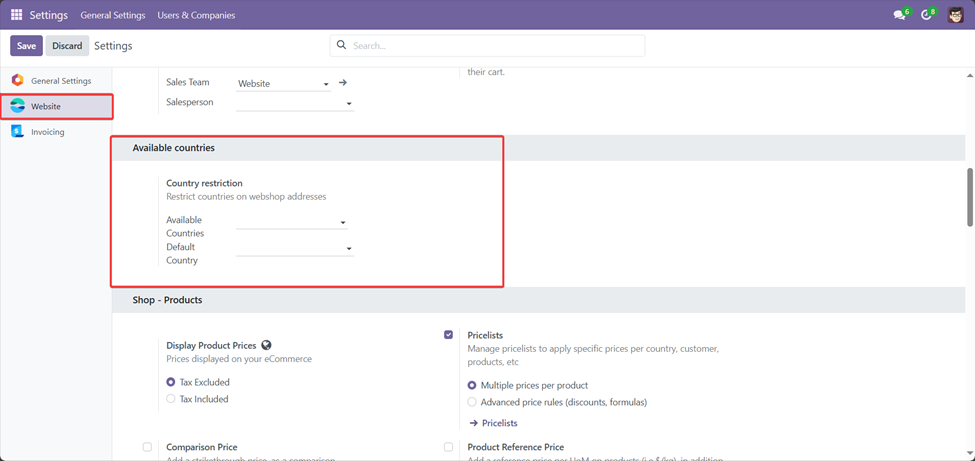Open the conversations messages icon
Image resolution: width=975 pixels, height=461 pixels.
click(899, 15)
